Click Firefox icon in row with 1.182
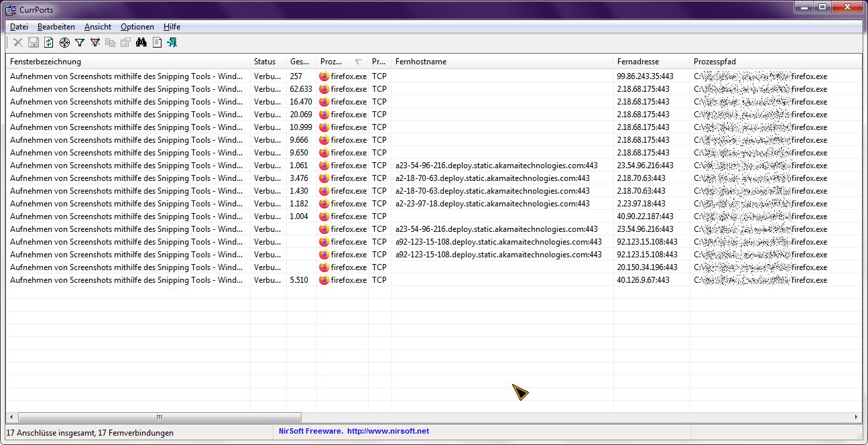 324,204
